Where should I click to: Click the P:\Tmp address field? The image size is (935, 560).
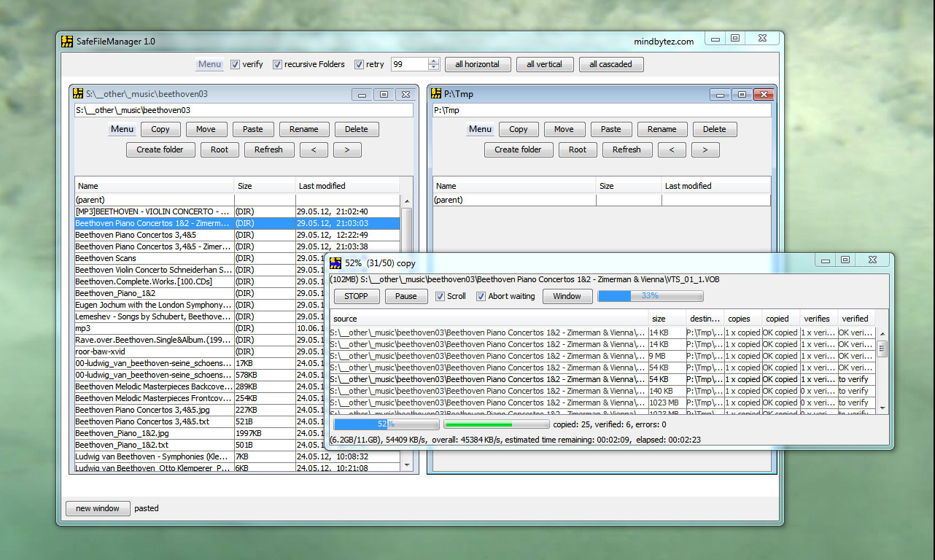click(598, 110)
